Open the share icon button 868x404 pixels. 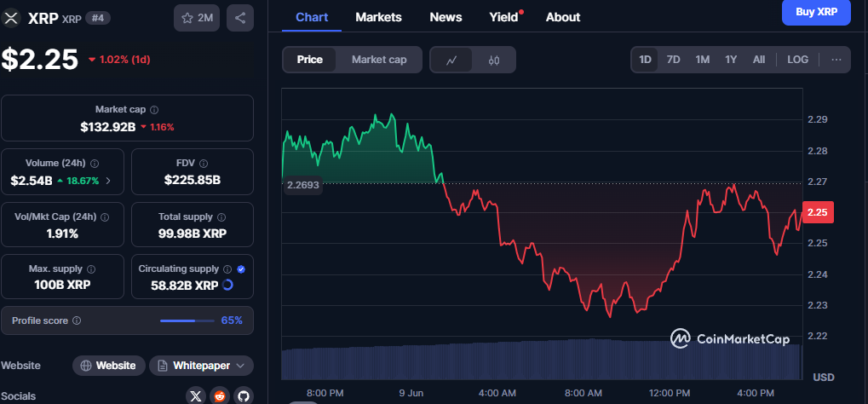[x=240, y=18]
